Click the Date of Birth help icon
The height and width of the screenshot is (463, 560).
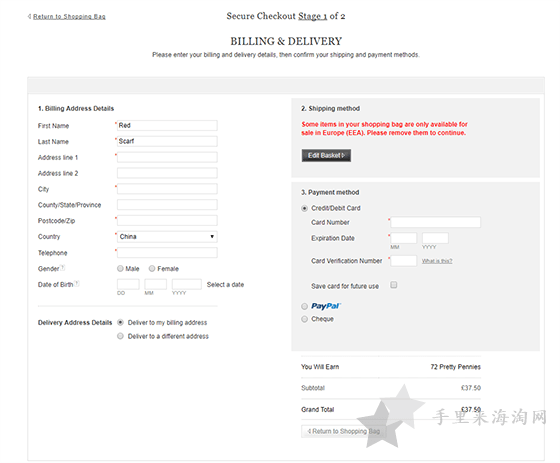(77, 283)
